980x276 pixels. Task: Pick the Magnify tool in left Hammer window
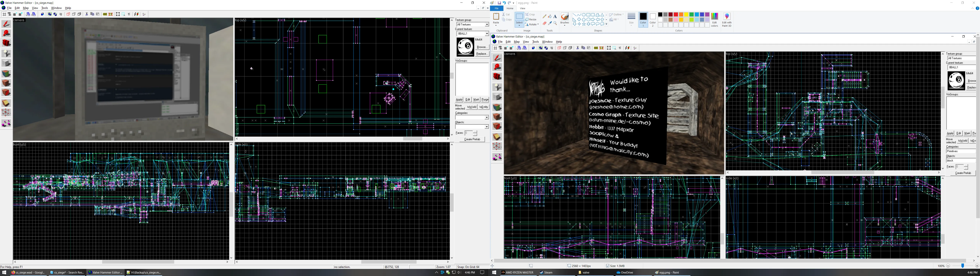click(x=7, y=34)
